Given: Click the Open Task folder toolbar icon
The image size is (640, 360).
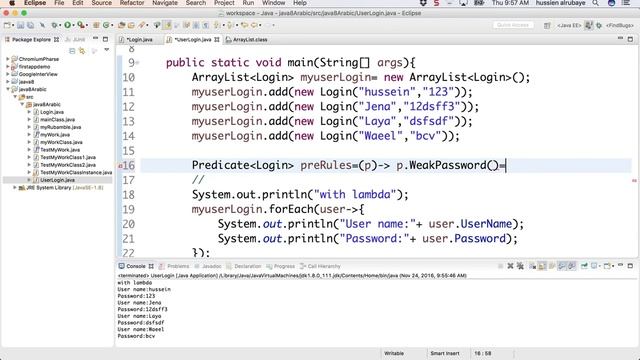Looking at the screenshot, I should click(131, 25).
